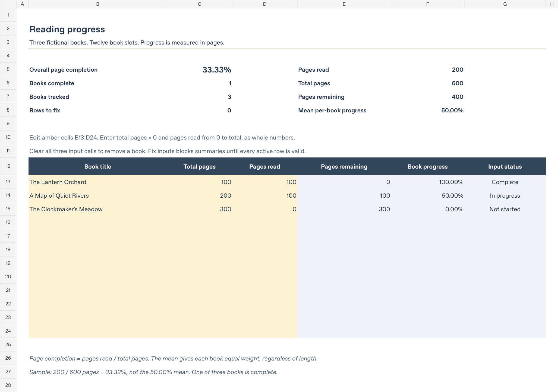Select 'A Map of Quiet Rivers' cell
Viewport: 558px width, 392px height.
point(97,195)
